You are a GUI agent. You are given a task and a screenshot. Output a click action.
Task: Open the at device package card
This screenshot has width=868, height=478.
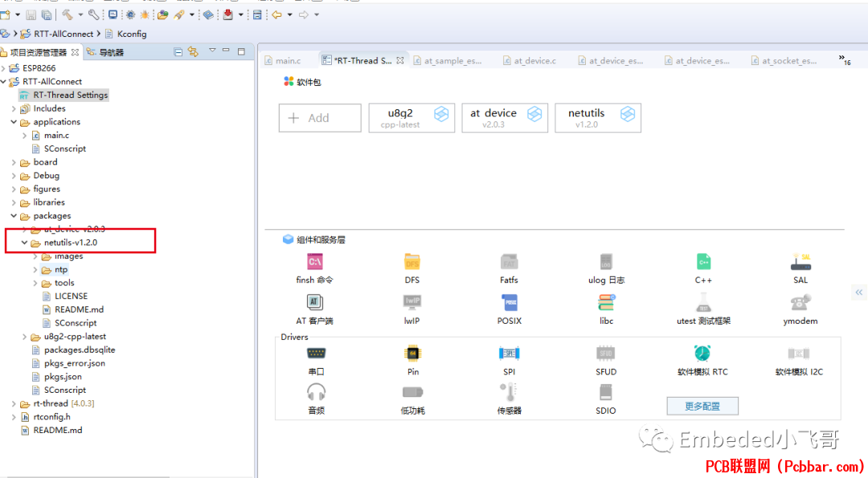[505, 118]
